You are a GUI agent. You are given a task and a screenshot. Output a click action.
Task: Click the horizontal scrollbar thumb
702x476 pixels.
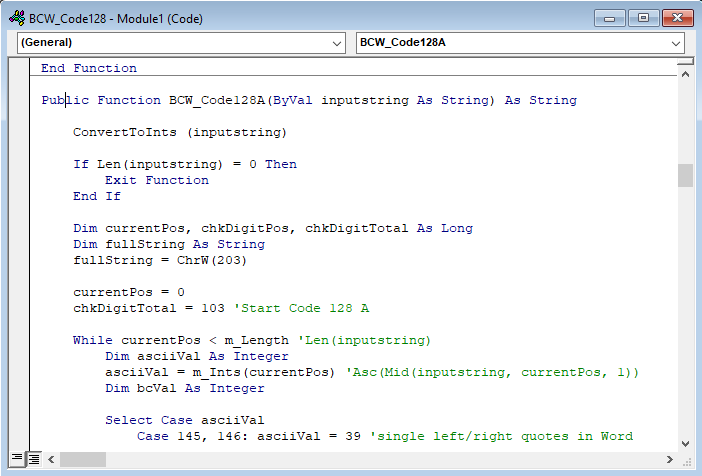pyautogui.click(x=83, y=459)
